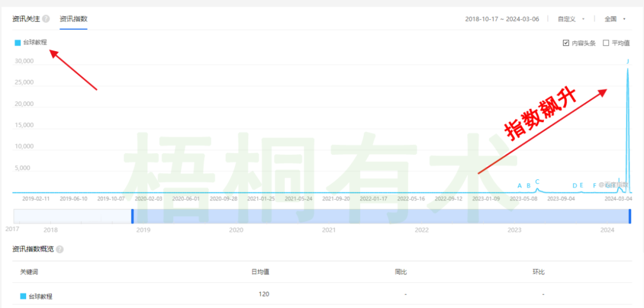This screenshot has height=308, width=644.
Task: Expand the 全国 region dropdown
Action: tap(615, 19)
